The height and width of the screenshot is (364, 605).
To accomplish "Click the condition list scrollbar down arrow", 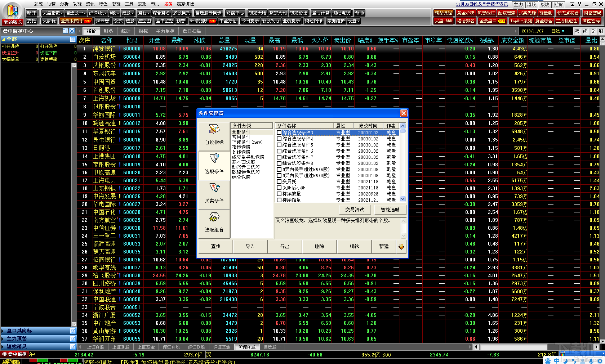I will point(403,199).
